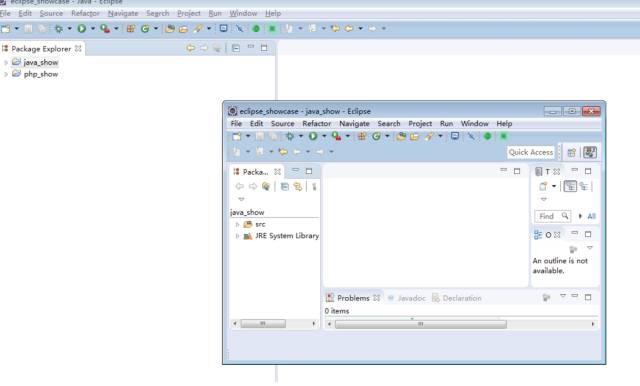Image resolution: width=640 pixels, height=386 pixels.
Task: Toggle Link with Editor in the front Package Explorer
Action: coord(298,186)
